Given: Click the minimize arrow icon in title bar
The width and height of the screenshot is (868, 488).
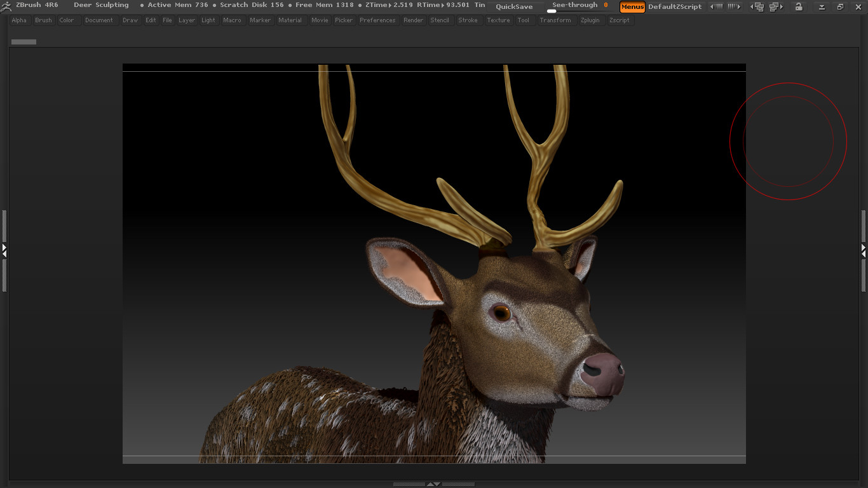Looking at the screenshot, I should click(823, 6).
